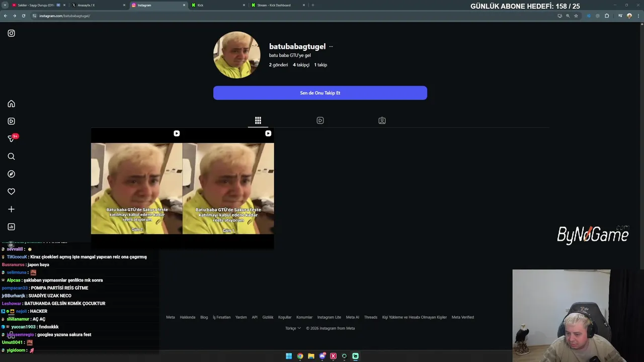Image resolution: width=644 pixels, height=362 pixels.
Task: Click the address bar URL
Action: pos(64,16)
